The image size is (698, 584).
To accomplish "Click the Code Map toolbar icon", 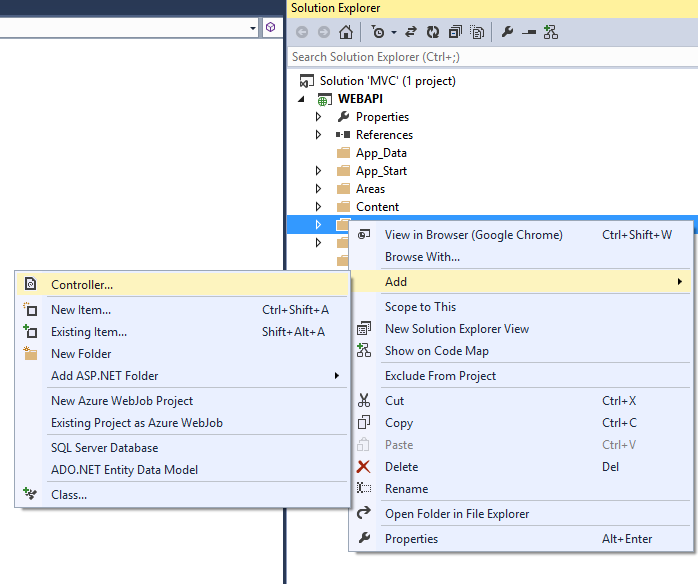I will coord(551,32).
